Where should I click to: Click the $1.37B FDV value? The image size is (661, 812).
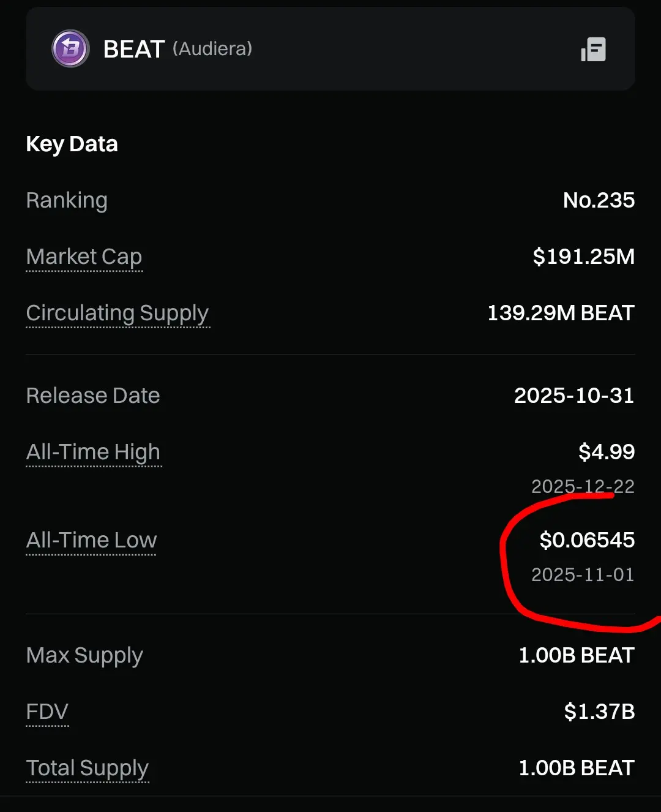[x=599, y=712]
